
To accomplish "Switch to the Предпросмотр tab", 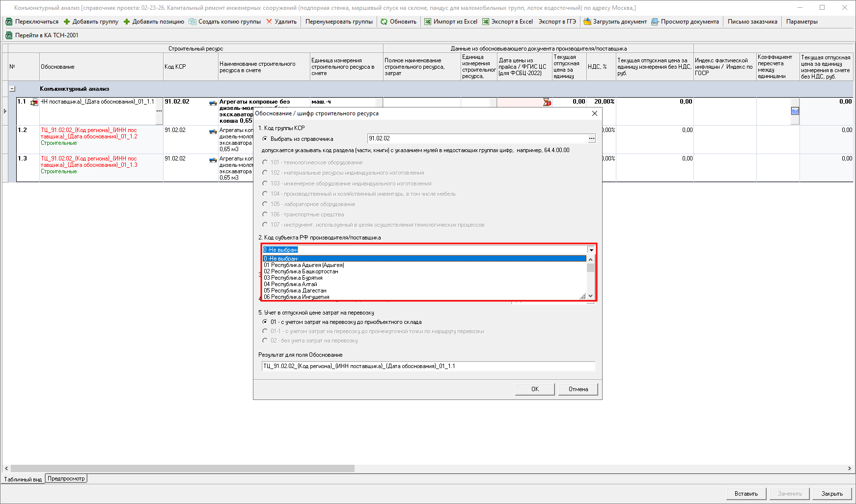I will pos(66,478).
